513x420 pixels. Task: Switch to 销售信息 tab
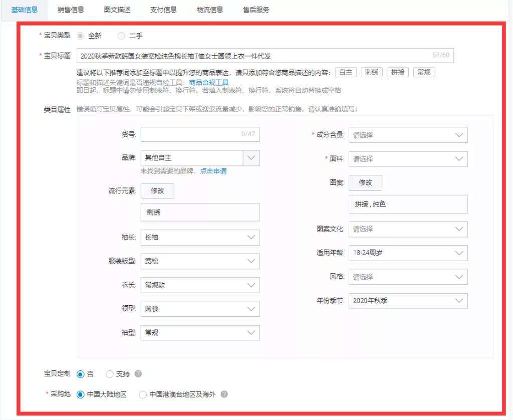(x=71, y=10)
